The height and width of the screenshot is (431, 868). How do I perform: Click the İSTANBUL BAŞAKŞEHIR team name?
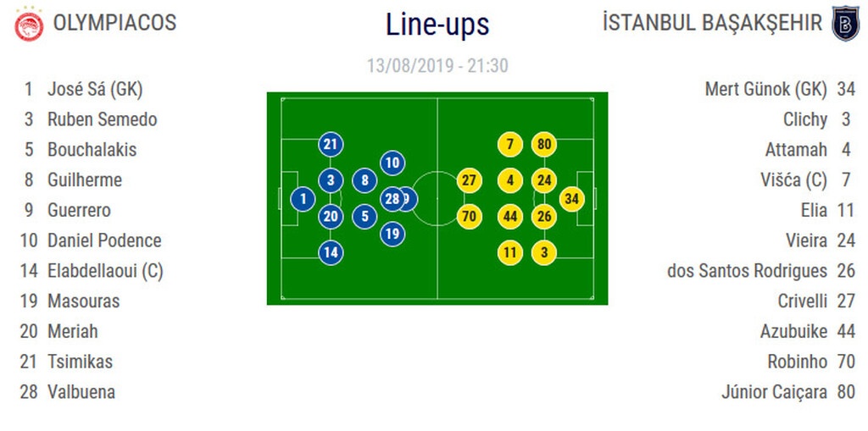click(712, 23)
